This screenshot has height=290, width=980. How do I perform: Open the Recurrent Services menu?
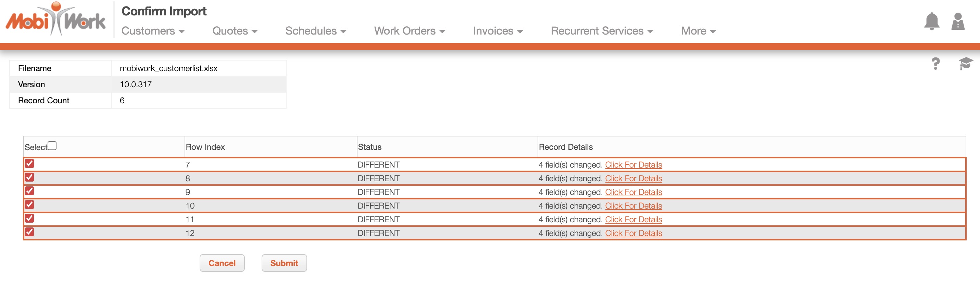(602, 31)
